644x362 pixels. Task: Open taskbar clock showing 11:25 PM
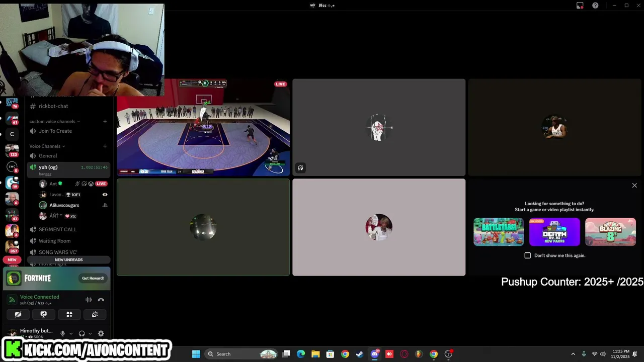[x=621, y=354]
